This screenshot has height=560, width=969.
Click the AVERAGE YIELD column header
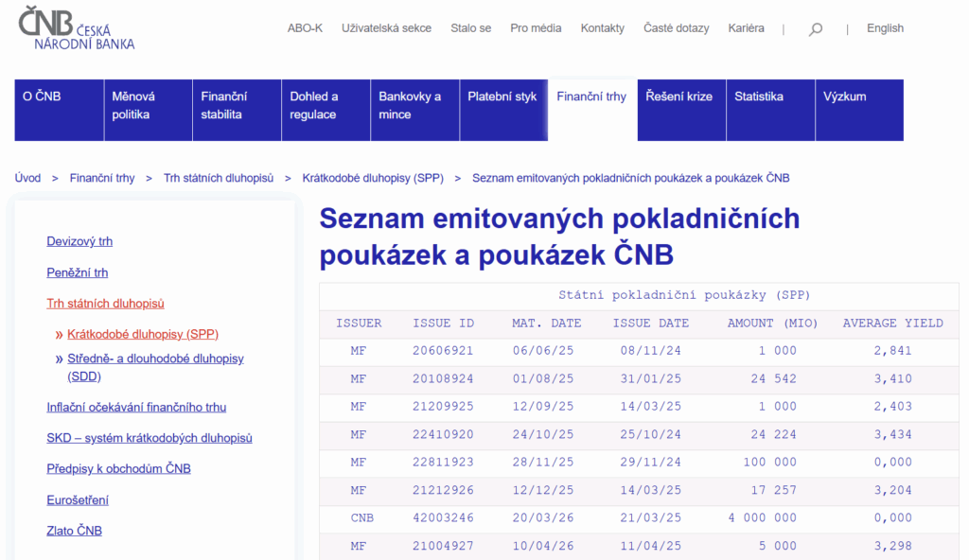coord(893,324)
